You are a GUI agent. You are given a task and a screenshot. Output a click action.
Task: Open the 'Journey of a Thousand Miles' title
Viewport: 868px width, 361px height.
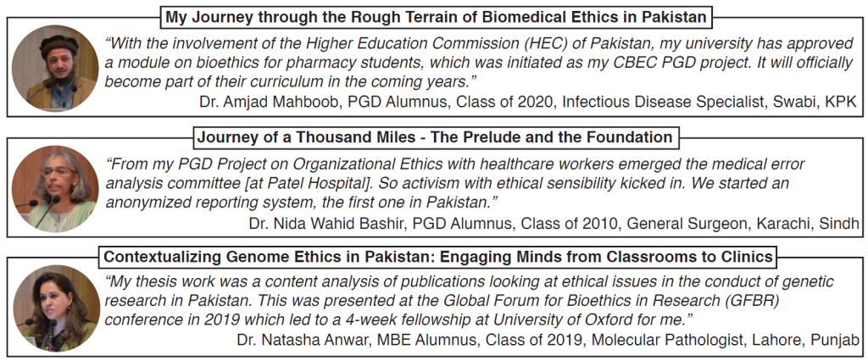(x=435, y=137)
